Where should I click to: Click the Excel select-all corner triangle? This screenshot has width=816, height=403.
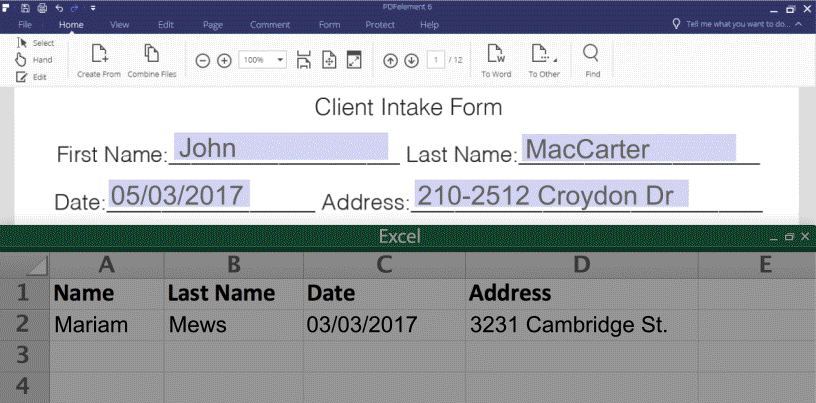pos(36,266)
